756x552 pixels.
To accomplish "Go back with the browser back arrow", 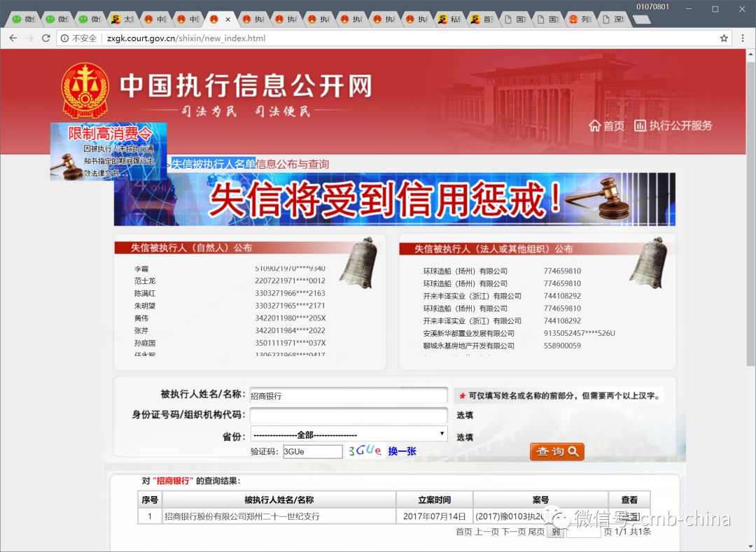I will pos(13,38).
